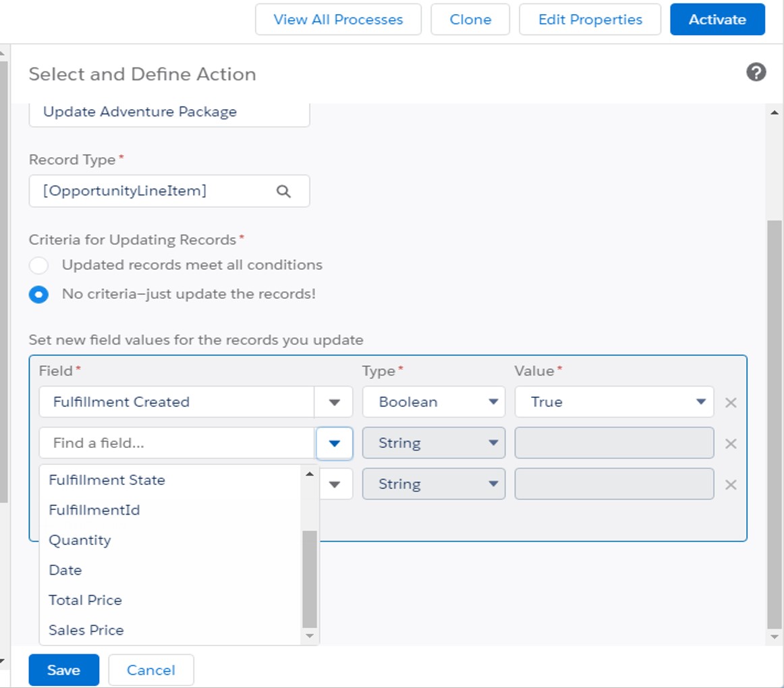Click the Save button
Screen dimensions: 784x688
[63, 670]
